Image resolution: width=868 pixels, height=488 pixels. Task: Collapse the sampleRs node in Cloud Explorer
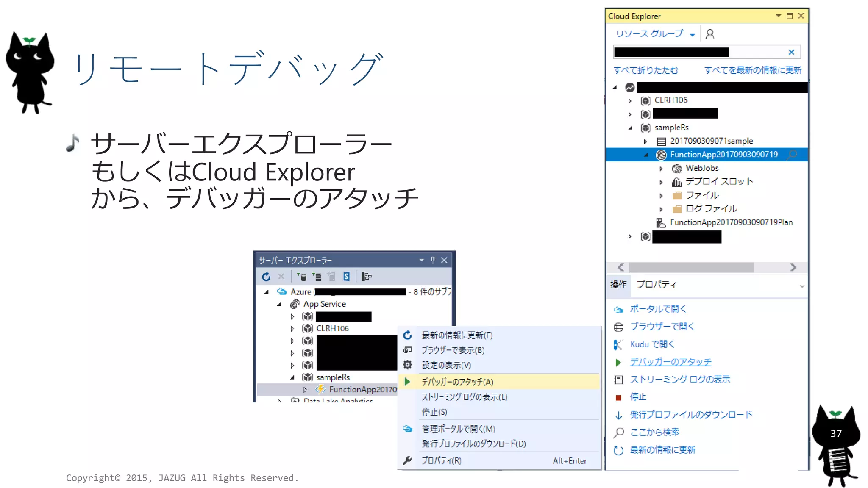(x=630, y=128)
